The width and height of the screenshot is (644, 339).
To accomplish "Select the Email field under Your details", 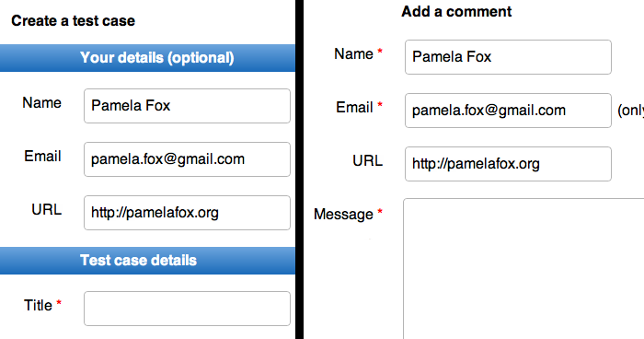I will (187, 159).
